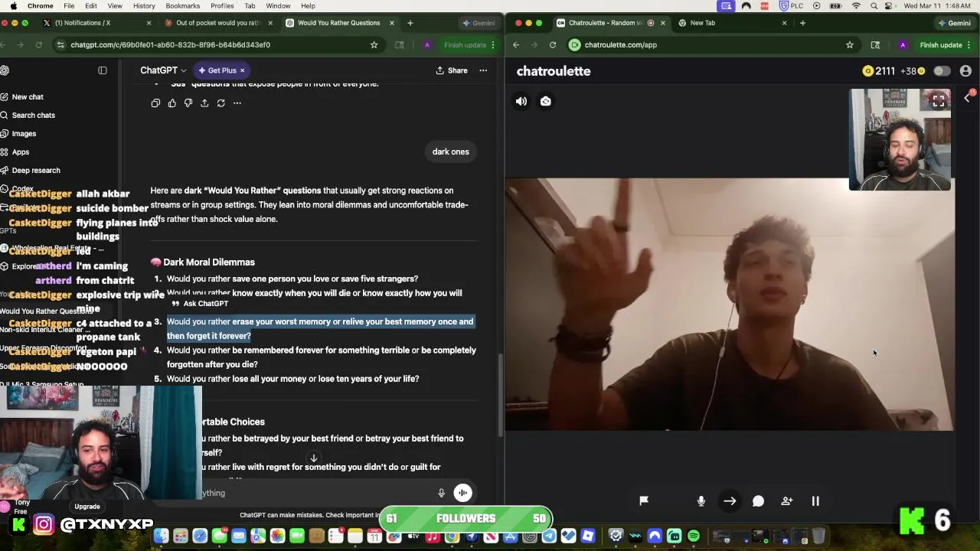Switch to Out of pocket would you rather tab
The height and width of the screenshot is (551, 980).
click(218, 23)
